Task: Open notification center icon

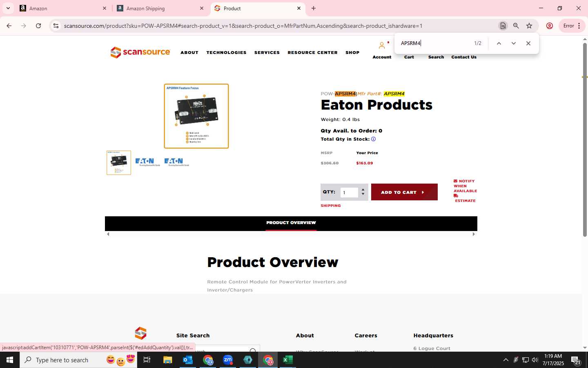Action: tap(576, 360)
